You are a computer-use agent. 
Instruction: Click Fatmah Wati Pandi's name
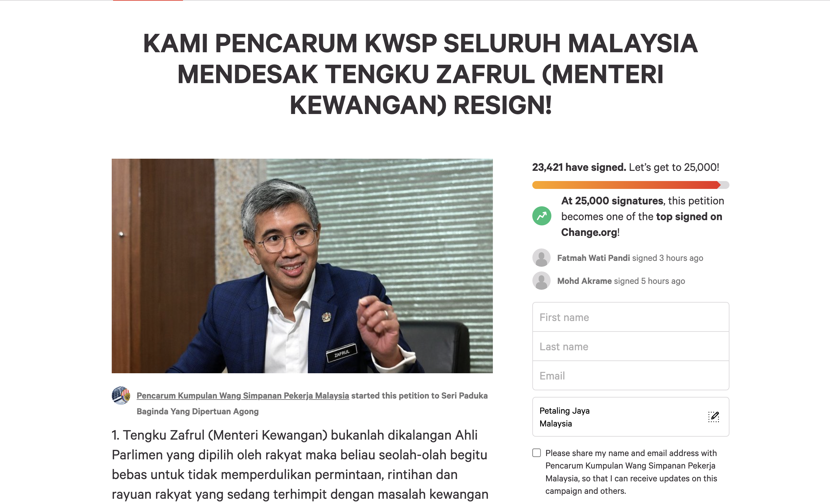(593, 258)
